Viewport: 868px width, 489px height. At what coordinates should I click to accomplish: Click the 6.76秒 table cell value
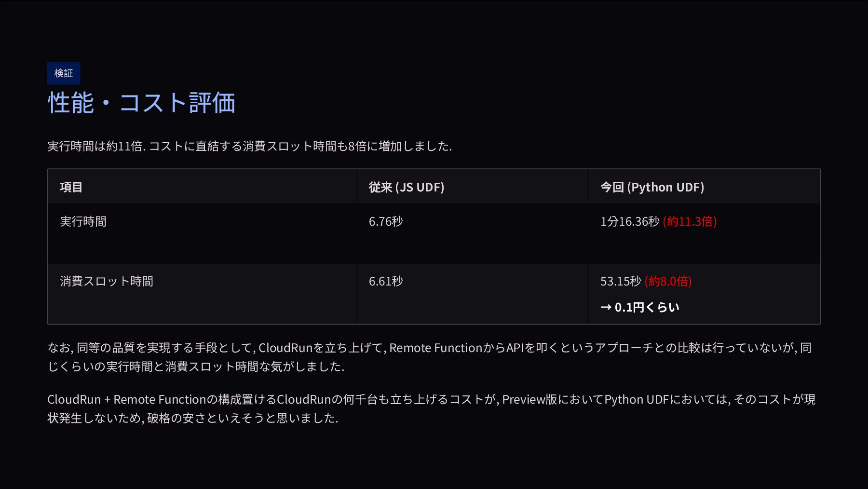point(386,221)
